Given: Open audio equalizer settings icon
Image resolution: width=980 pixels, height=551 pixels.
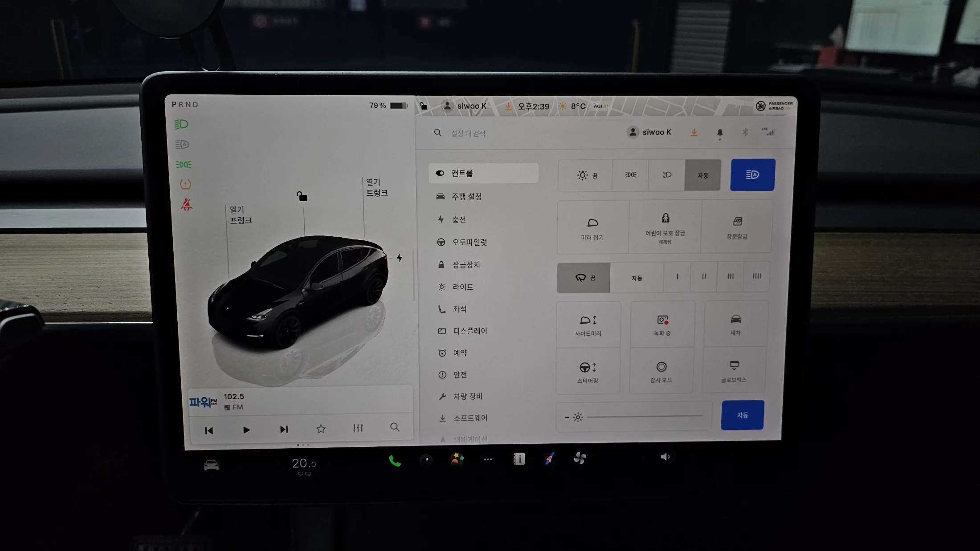Looking at the screenshot, I should coord(358,428).
